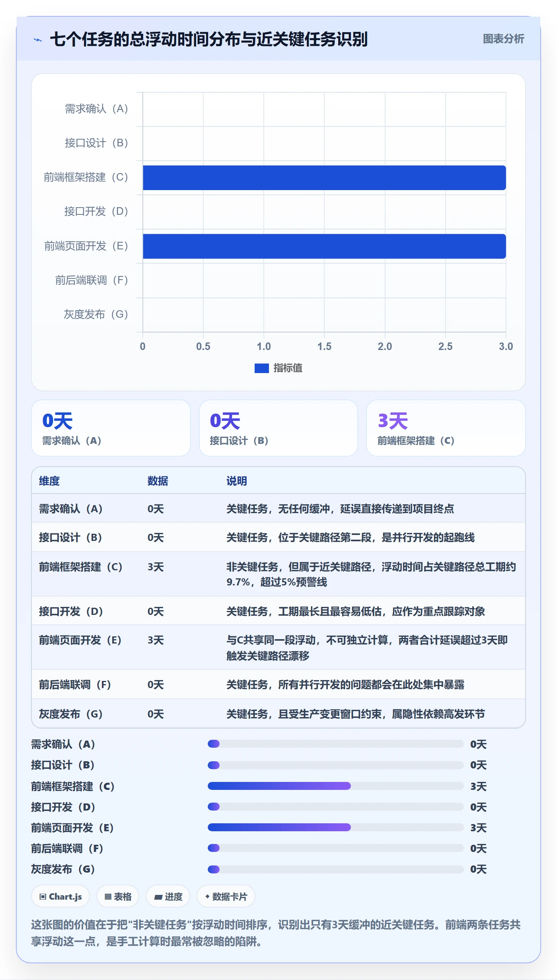This screenshot has height=980, width=557.
Task: Toggle the 指标值 legend color box
Action: coord(261,368)
